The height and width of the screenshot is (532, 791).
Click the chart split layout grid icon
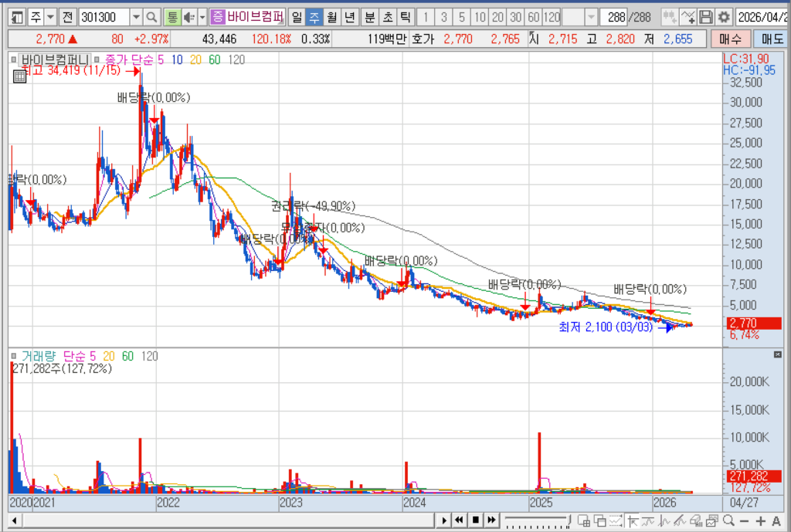tap(584, 520)
